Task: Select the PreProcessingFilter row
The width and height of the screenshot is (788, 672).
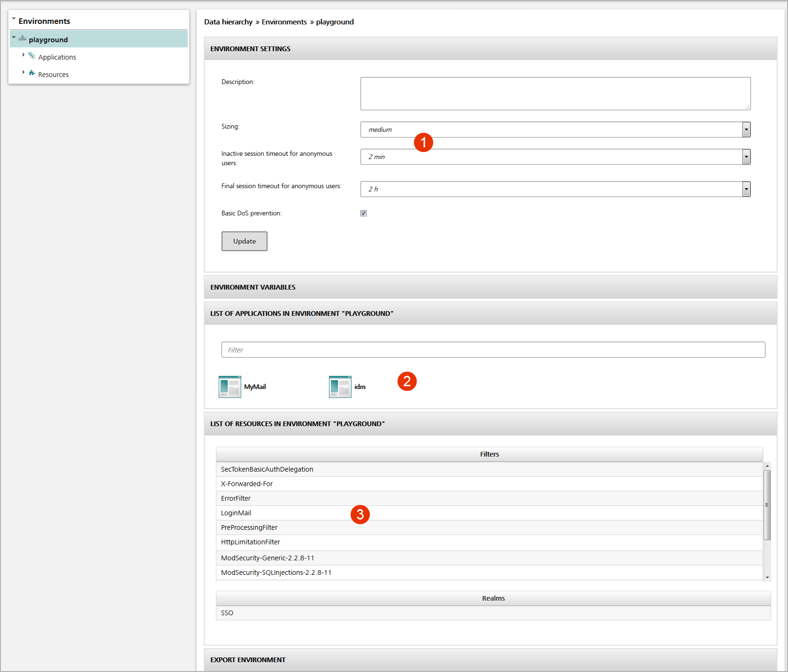Action: [x=490, y=527]
